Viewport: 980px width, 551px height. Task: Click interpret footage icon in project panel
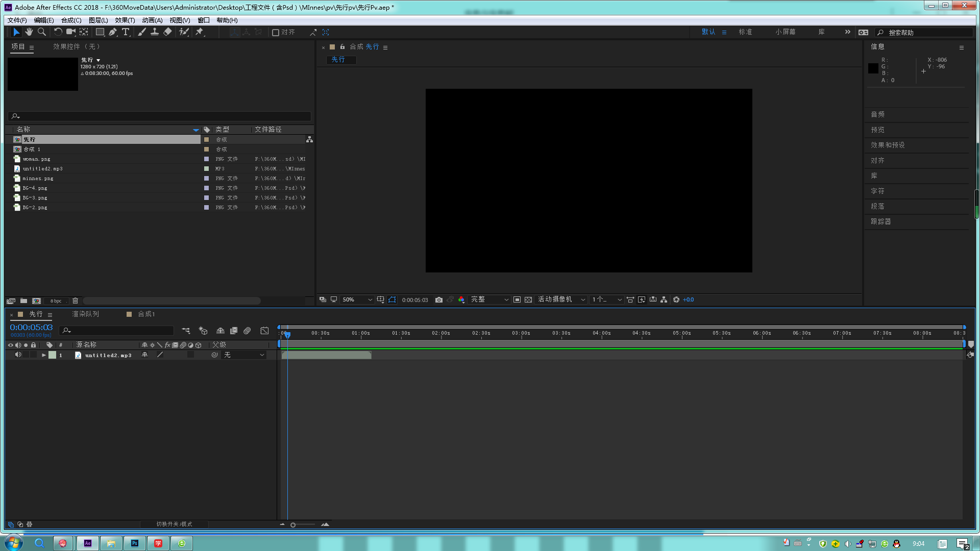(x=11, y=301)
